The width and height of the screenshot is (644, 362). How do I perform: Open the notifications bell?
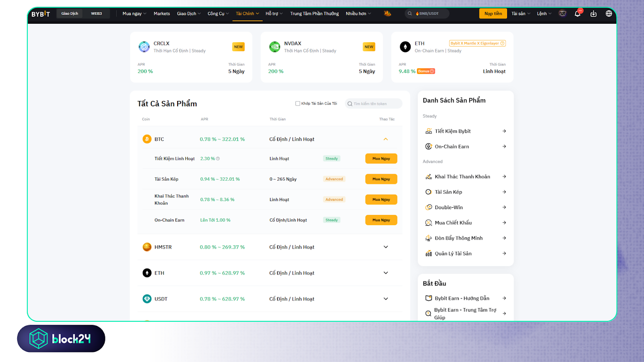point(578,14)
